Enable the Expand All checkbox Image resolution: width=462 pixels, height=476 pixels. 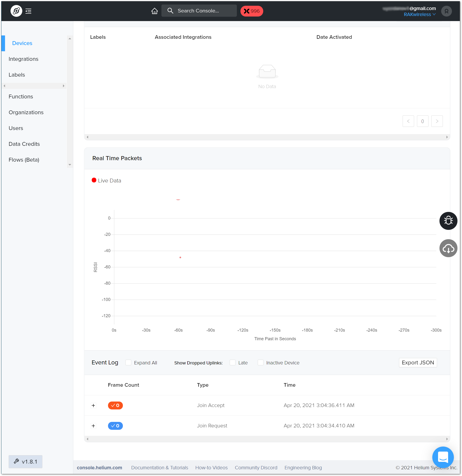point(128,363)
